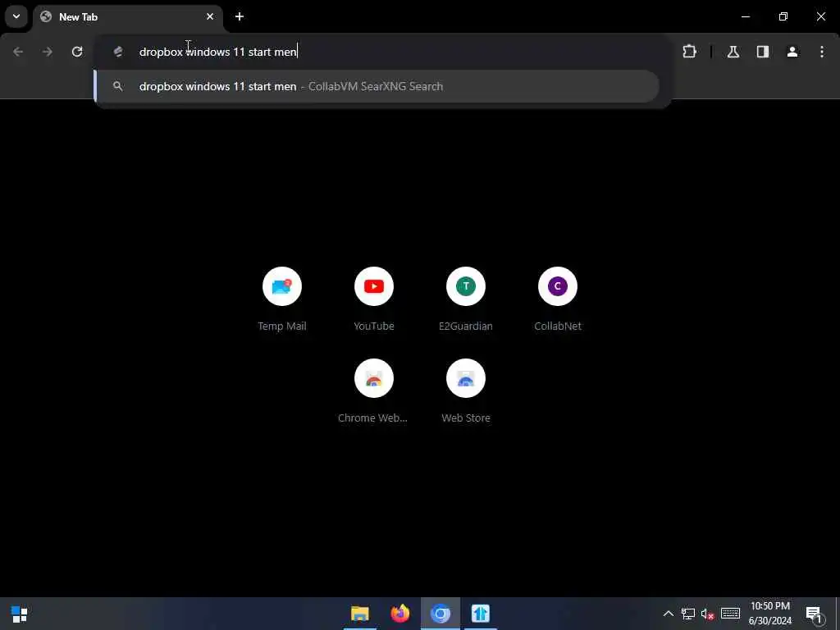The image size is (840, 630).
Task: Open the tab search dropdown arrow
Action: click(16, 16)
